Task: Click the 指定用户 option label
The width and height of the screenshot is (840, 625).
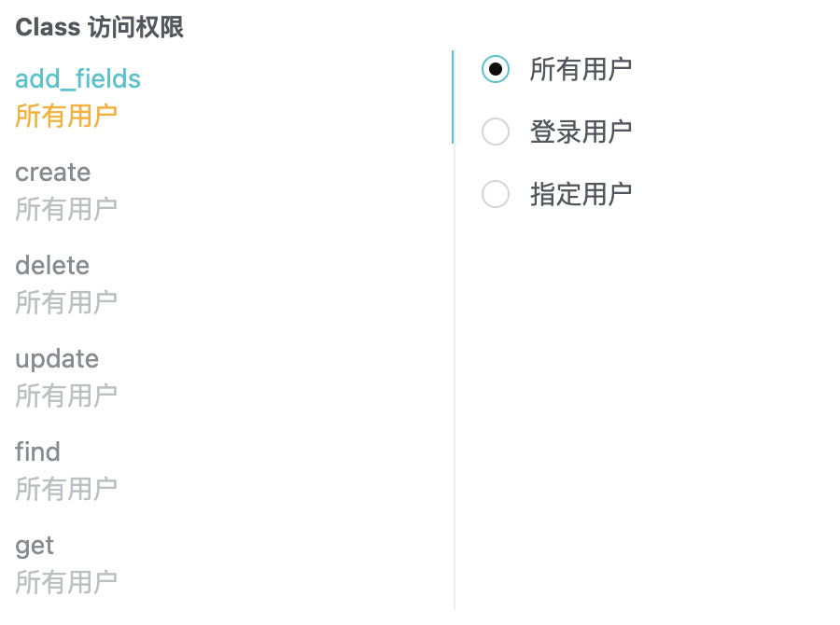Action: click(x=579, y=194)
